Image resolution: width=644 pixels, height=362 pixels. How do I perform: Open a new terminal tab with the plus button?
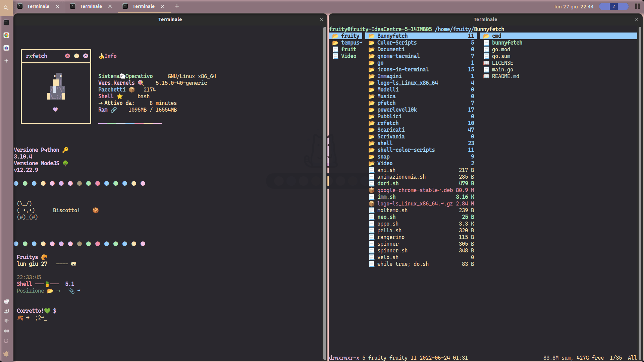[x=177, y=6]
